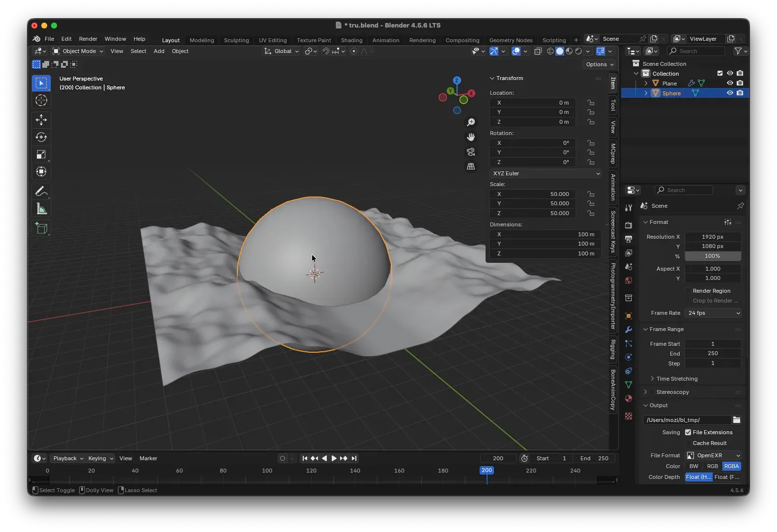Click the resolution percentage slider

click(x=712, y=256)
